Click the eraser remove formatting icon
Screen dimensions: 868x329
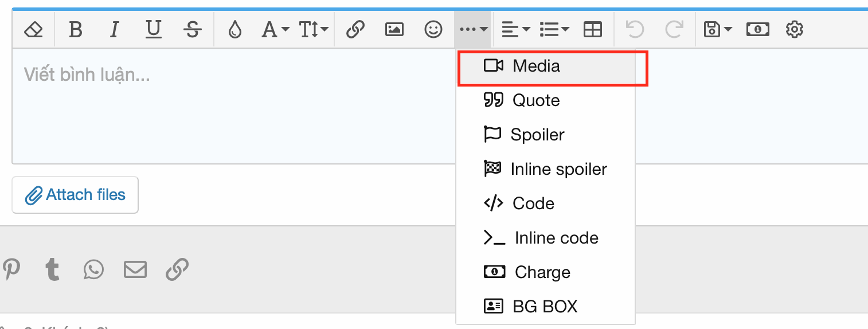34,29
